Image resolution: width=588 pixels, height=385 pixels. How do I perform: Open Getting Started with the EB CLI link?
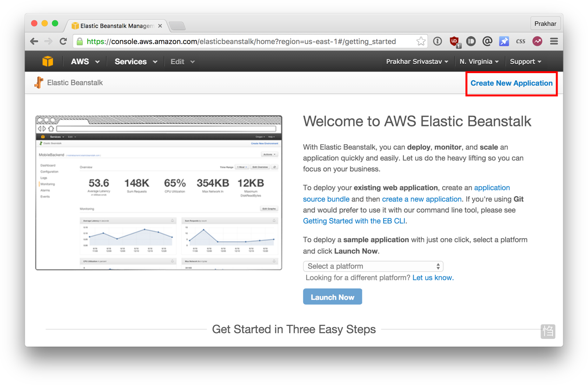pyautogui.click(x=354, y=221)
